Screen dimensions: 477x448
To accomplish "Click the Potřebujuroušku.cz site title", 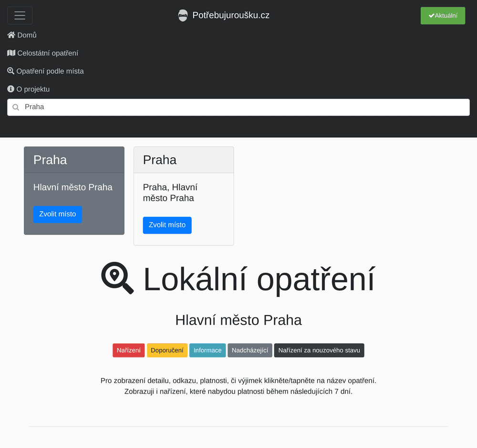I will point(231,15).
